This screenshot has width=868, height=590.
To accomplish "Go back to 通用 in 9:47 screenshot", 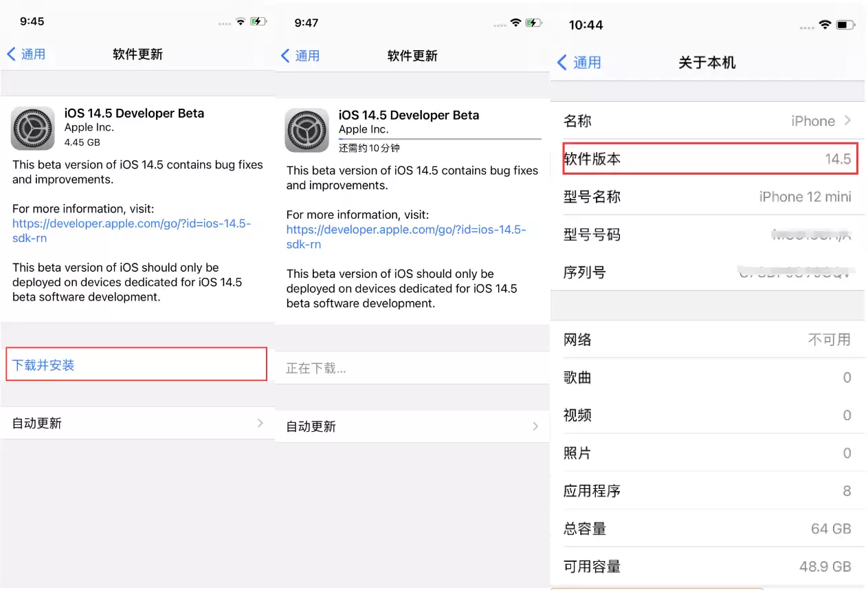I will [x=300, y=56].
